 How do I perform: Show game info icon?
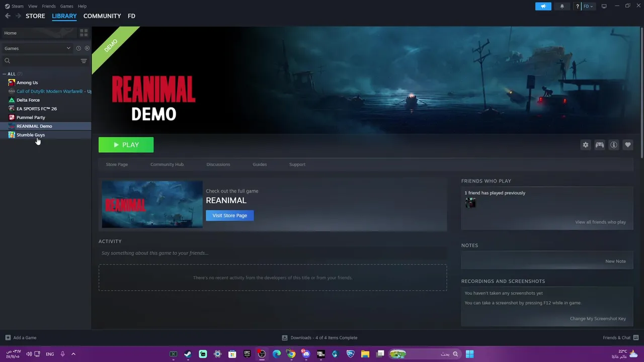click(614, 145)
